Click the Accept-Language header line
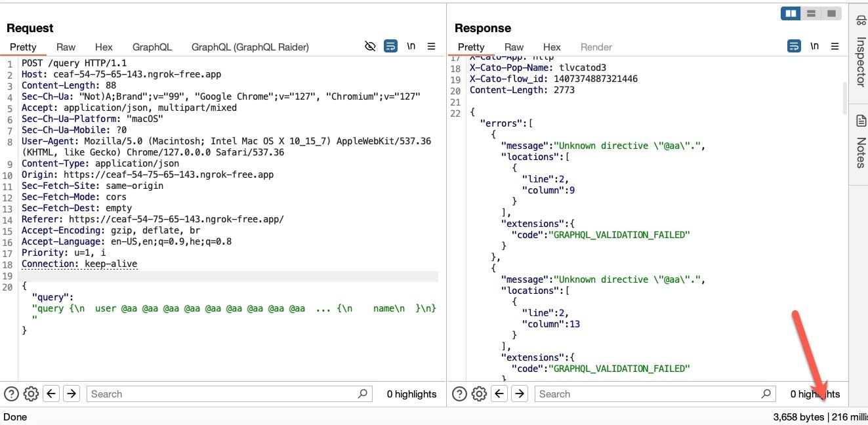This screenshot has height=425, width=868. tap(127, 241)
